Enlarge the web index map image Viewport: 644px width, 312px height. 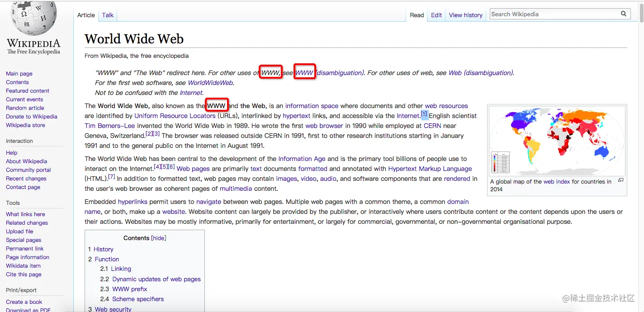pyautogui.click(x=620, y=180)
